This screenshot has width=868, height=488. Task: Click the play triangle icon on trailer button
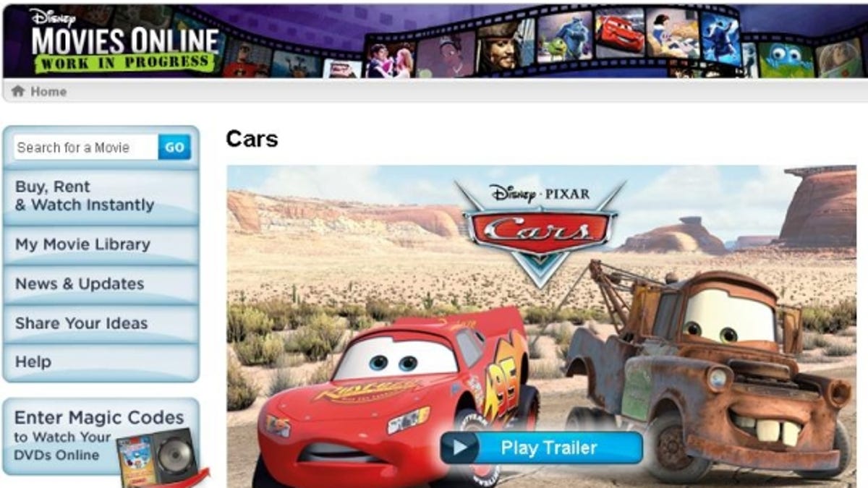[460, 448]
